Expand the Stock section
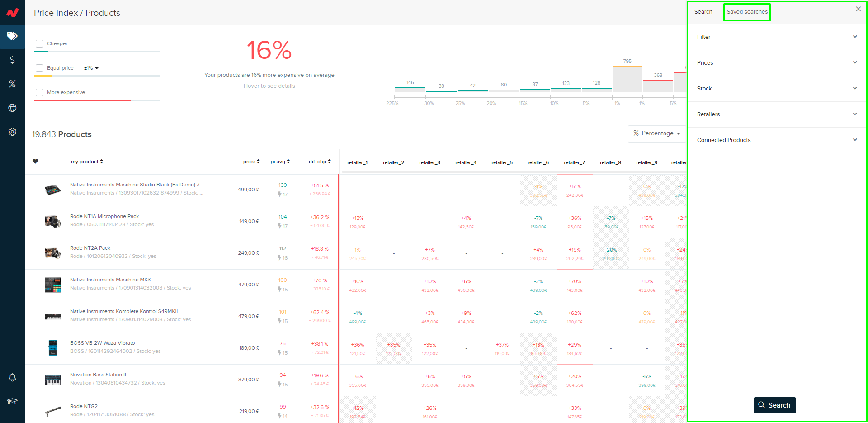This screenshot has height=423, width=868. click(x=777, y=89)
